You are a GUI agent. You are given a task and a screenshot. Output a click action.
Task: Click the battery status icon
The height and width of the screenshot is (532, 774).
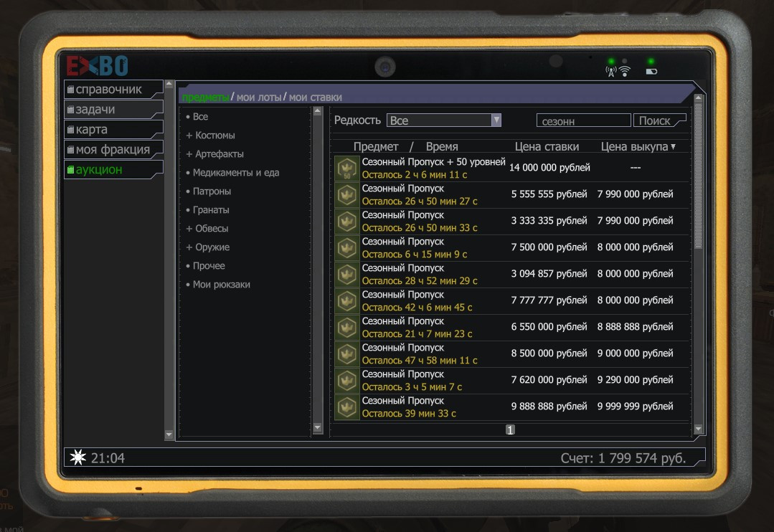[651, 72]
